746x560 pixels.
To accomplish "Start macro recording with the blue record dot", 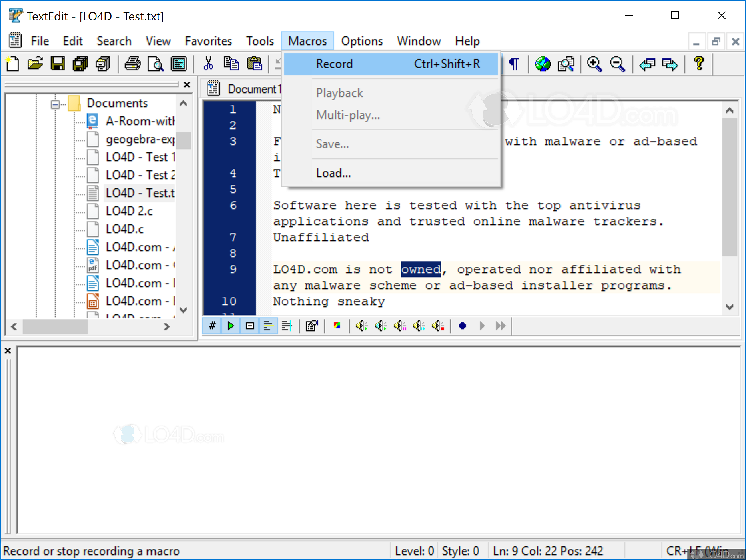I will coord(462,326).
